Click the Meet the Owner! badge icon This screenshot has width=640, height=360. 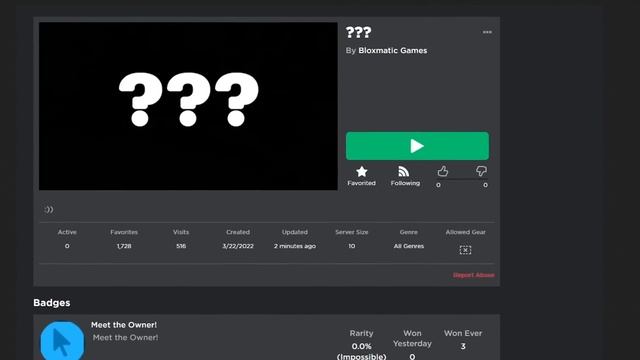point(62,341)
